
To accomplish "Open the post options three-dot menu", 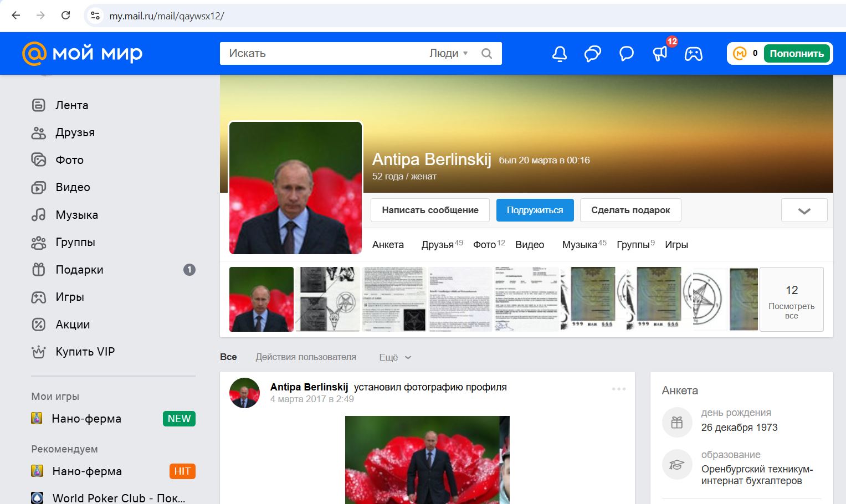I will 619,389.
